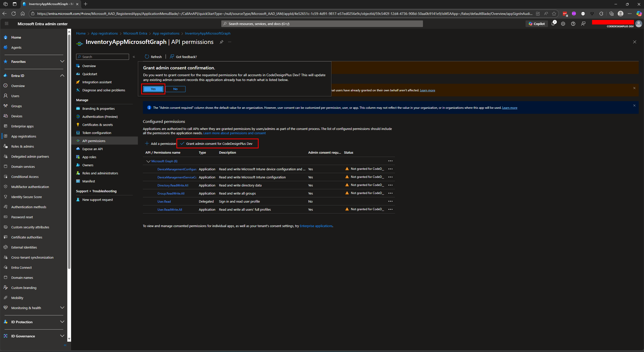Open portal settings gear
Screen dimensions: 644x352
(563, 24)
